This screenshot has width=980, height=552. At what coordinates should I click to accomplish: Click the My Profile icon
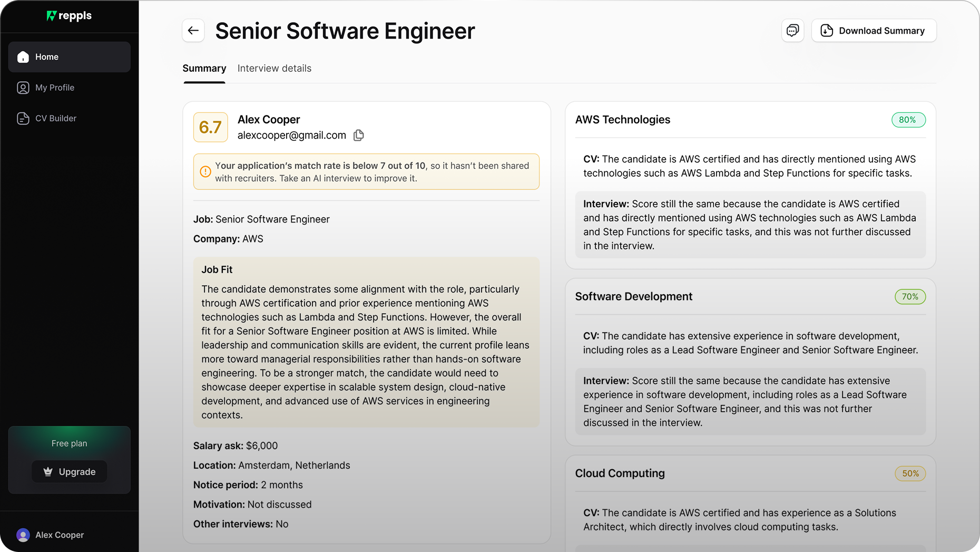pos(23,88)
